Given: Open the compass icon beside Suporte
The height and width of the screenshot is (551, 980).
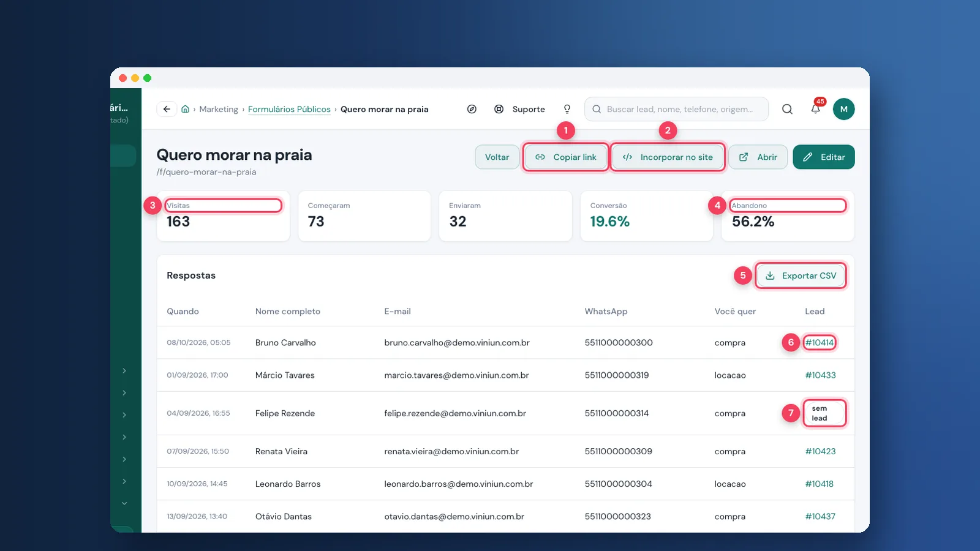Looking at the screenshot, I should 472,109.
